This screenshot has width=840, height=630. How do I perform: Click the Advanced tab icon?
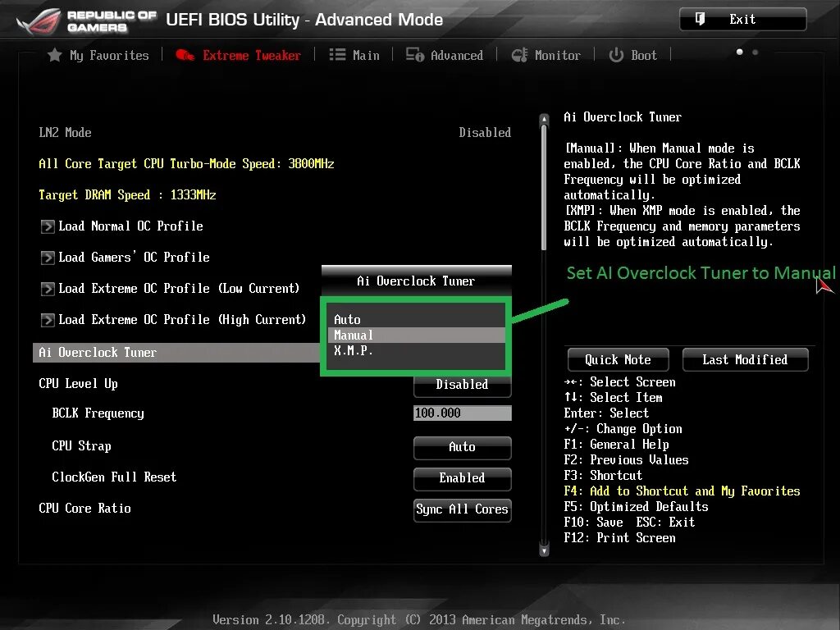(x=414, y=55)
